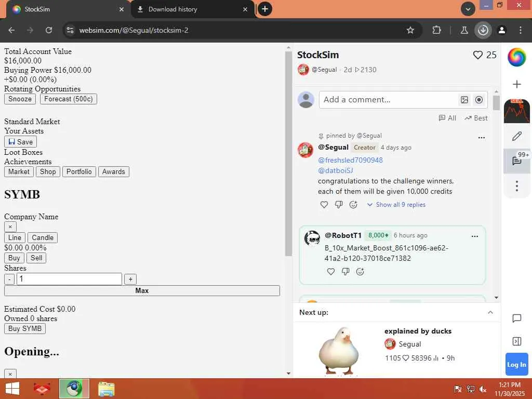Viewport: 532px width, 399px height.
Task: View site information icon in address bar
Action: (70, 30)
